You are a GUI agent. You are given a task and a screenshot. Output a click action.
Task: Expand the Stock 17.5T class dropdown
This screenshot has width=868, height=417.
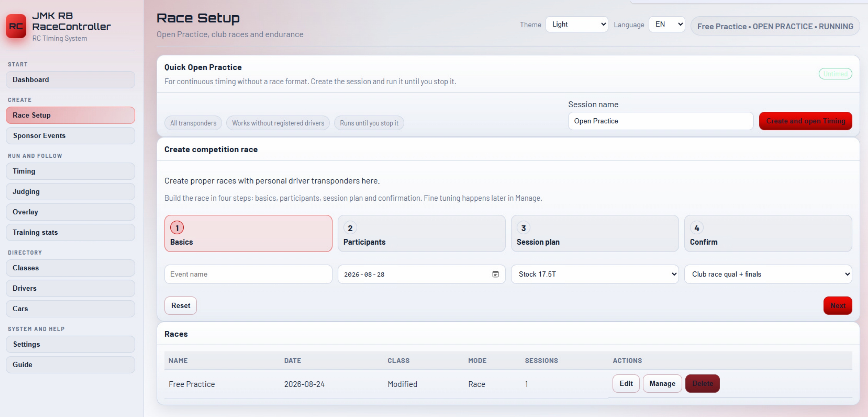pos(594,274)
